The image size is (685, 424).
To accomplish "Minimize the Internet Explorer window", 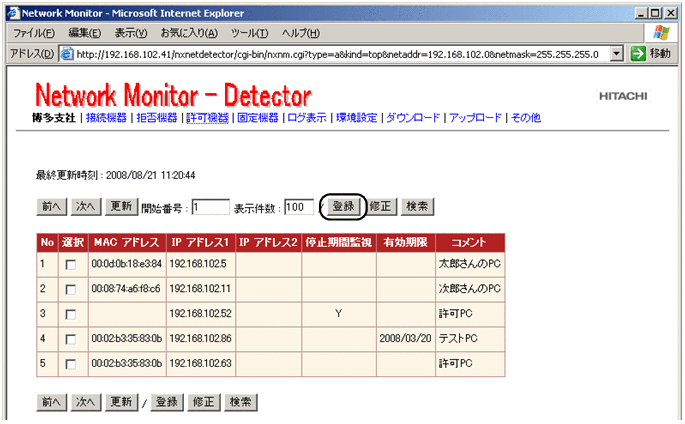I will (641, 13).
